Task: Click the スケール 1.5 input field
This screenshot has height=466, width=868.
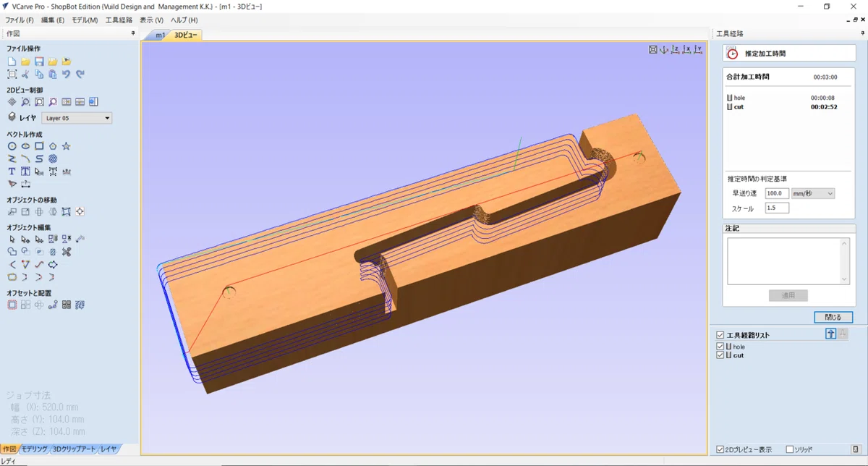Action: point(777,208)
